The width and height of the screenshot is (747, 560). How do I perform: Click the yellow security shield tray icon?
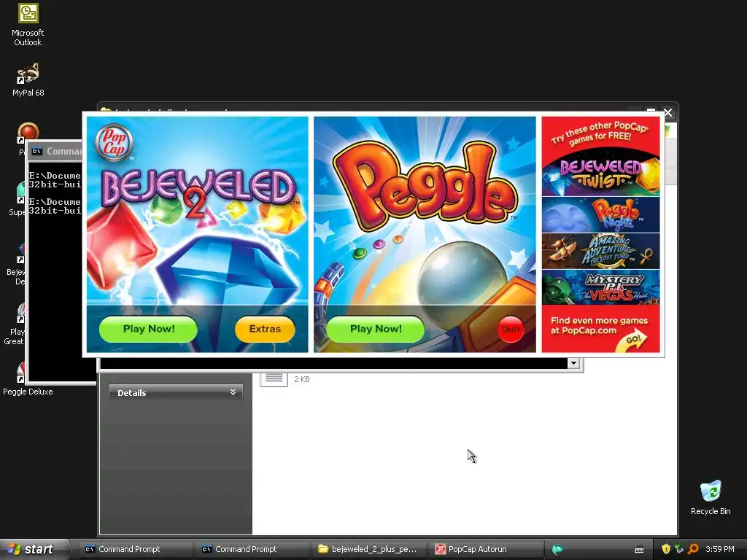(666, 549)
